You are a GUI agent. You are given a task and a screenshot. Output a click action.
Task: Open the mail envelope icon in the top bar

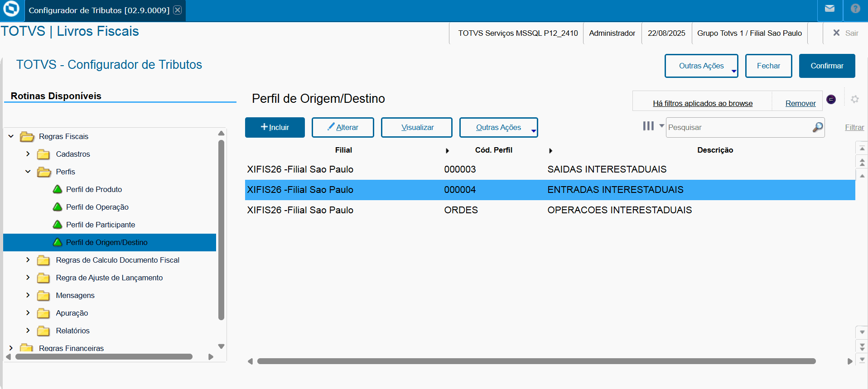pyautogui.click(x=829, y=9)
